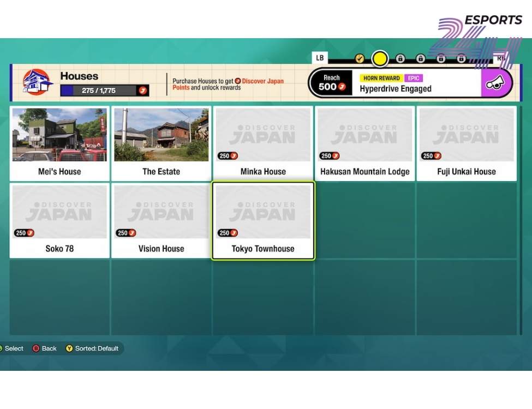Click the 250 points badge on Vision House
The width and height of the screenshot is (532, 409).
[x=126, y=233]
